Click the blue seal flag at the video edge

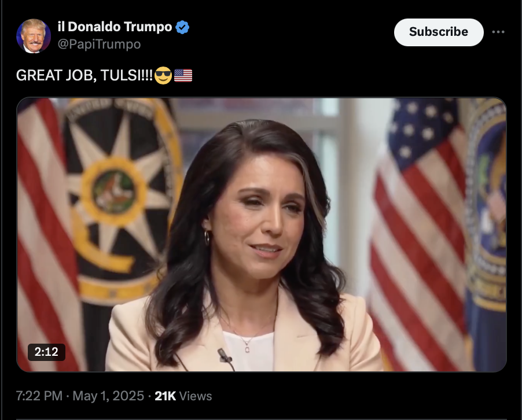(x=487, y=233)
